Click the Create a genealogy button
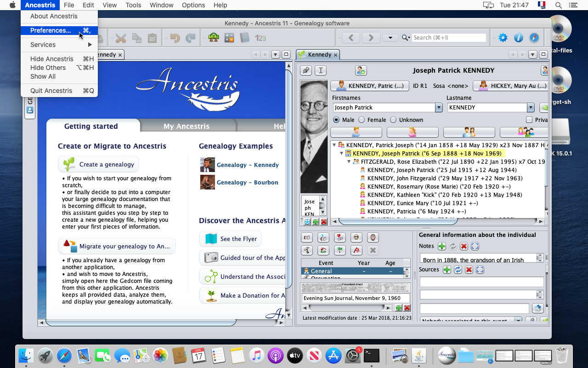The height and width of the screenshot is (368, 588). tap(99, 164)
